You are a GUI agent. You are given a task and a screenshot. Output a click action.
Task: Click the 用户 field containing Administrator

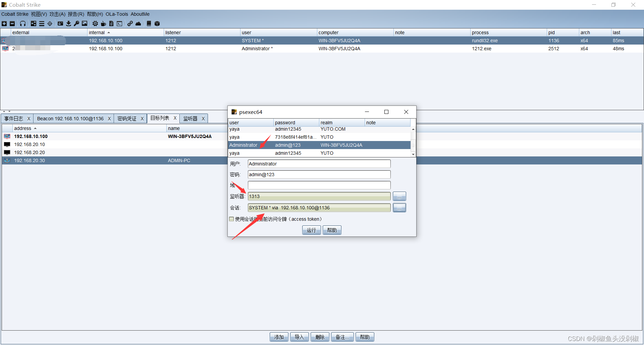pos(319,164)
